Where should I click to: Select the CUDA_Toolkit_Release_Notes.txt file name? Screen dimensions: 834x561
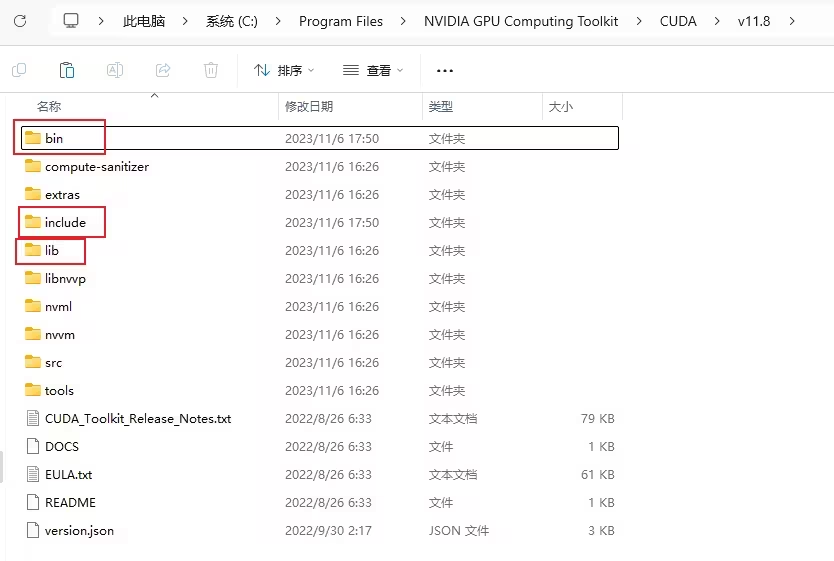click(x=138, y=418)
